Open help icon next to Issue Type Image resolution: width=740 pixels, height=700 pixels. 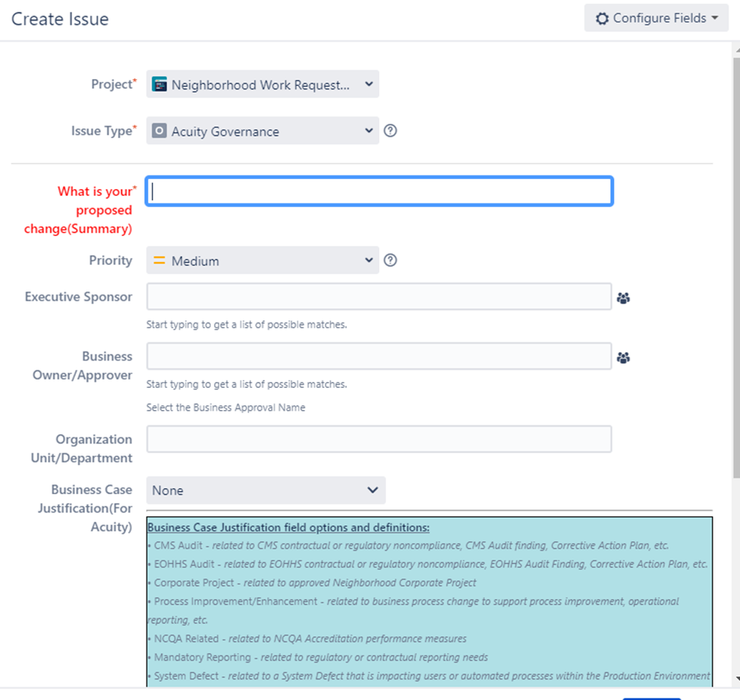point(390,131)
